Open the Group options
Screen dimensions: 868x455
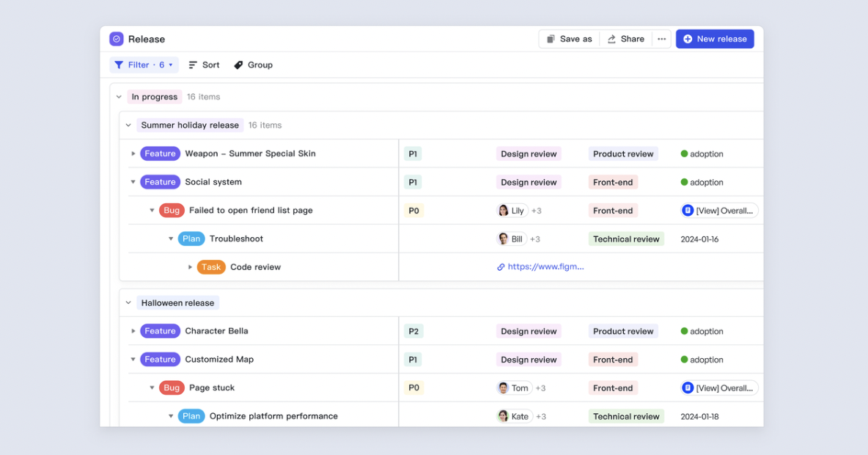coord(253,65)
